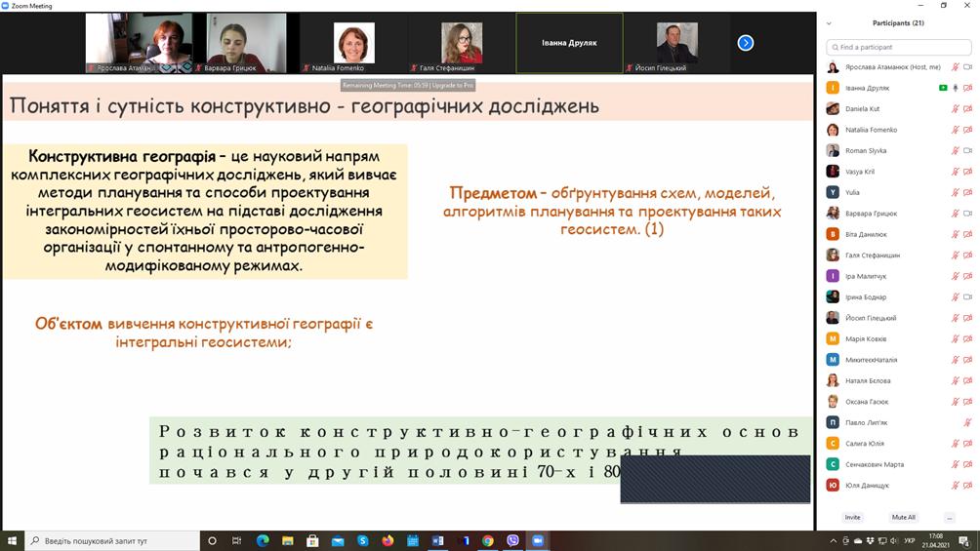This screenshot has width=980, height=551.
Task: Open Zoom from the Windows taskbar
Action: (538, 540)
